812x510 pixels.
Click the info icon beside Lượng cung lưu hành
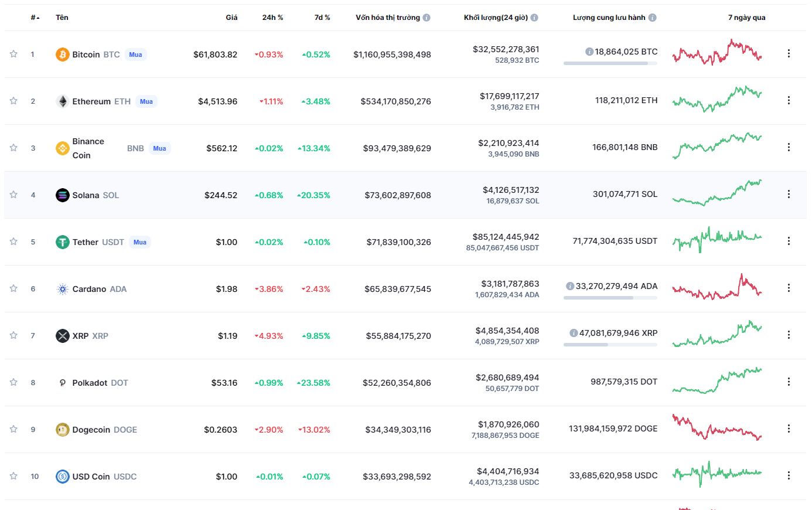coord(653,18)
